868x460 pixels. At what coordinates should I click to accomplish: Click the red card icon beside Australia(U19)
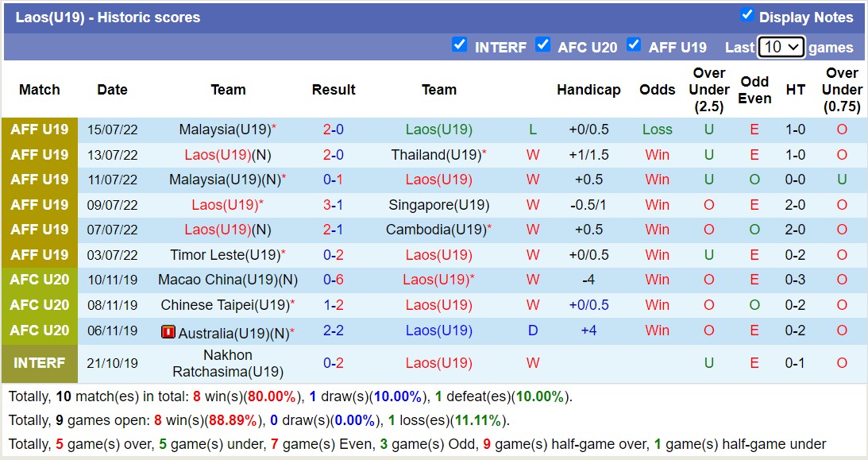168,332
